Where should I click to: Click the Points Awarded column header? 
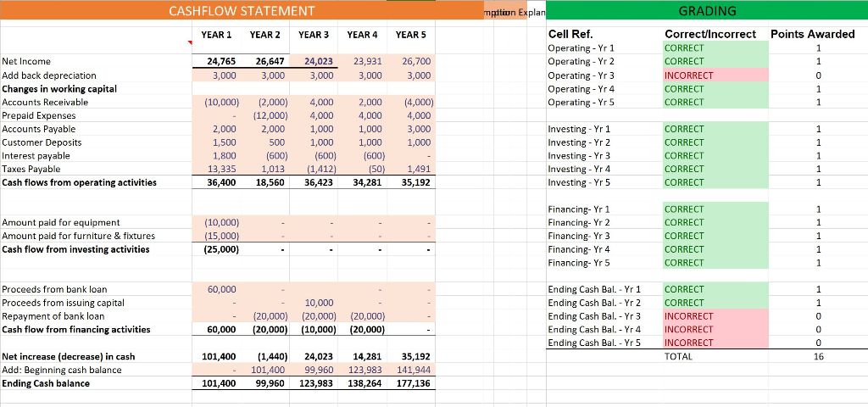tap(813, 34)
